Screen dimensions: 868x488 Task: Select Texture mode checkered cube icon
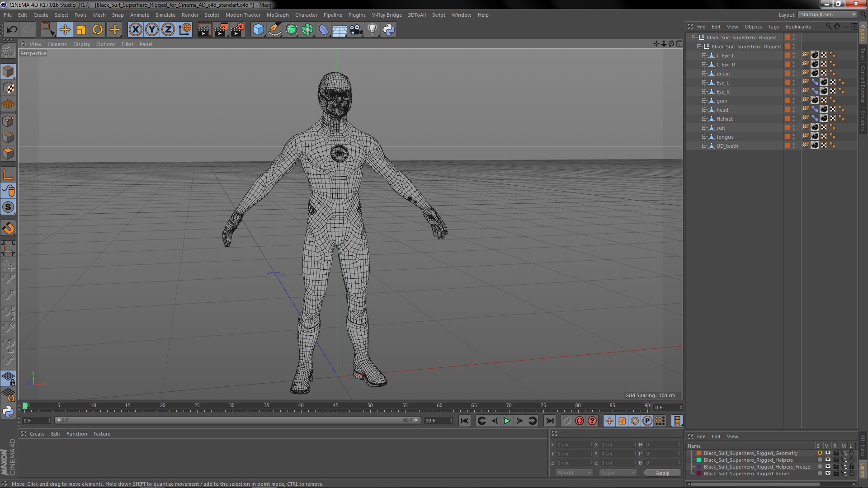(x=8, y=88)
